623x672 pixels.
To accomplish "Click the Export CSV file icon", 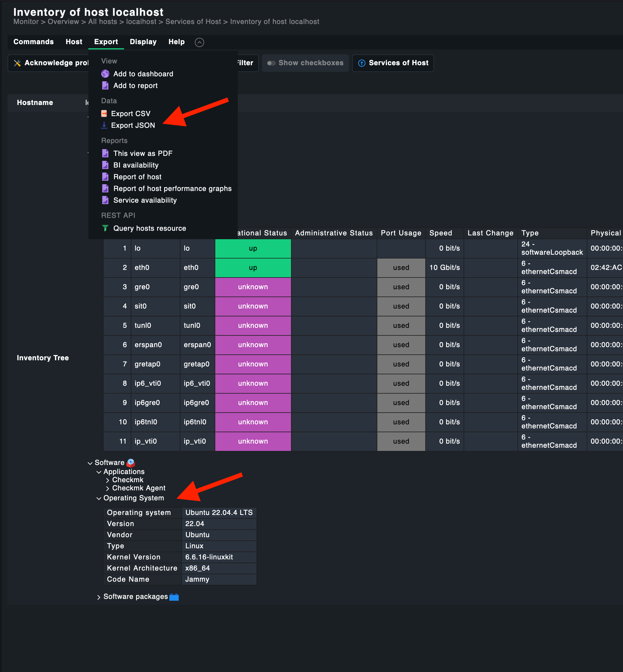I will pyautogui.click(x=104, y=113).
